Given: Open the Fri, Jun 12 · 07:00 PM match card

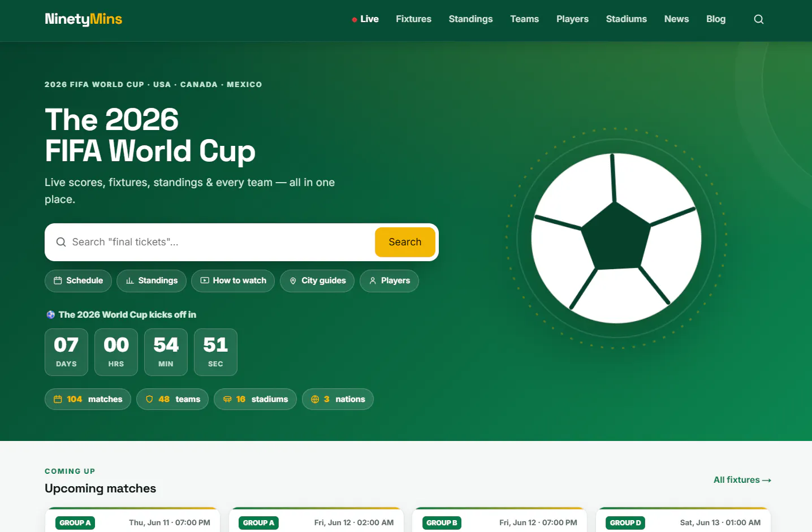Looking at the screenshot, I should click(x=500, y=520).
